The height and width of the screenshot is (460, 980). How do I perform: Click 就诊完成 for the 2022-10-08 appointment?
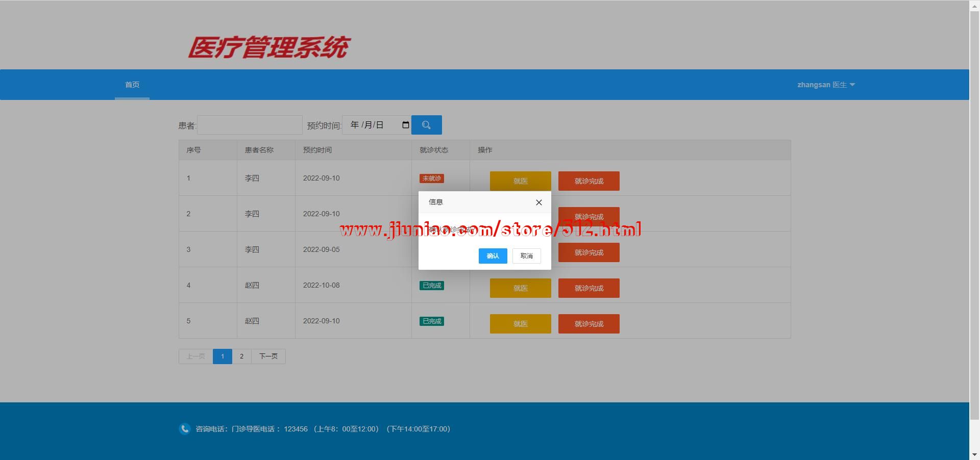(x=589, y=288)
